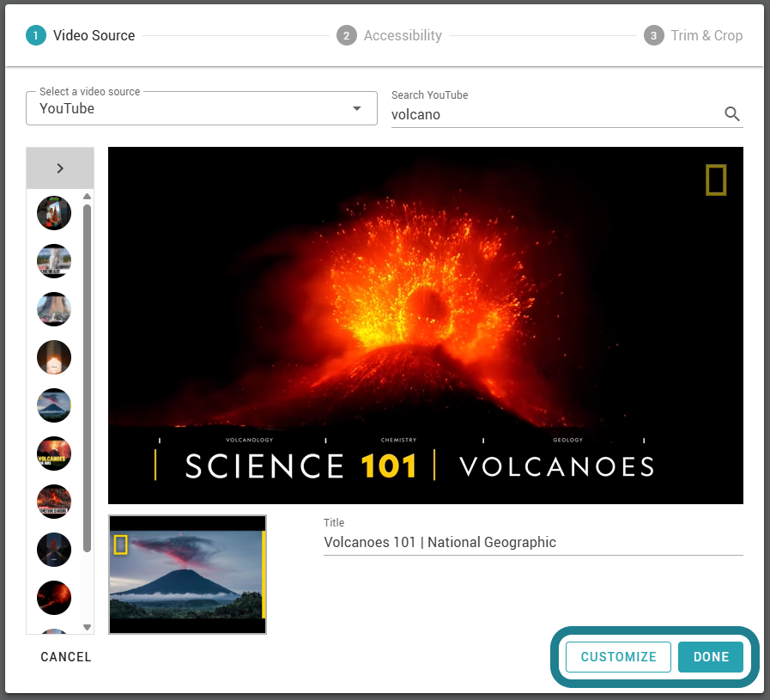The width and height of the screenshot is (770, 700).
Task: Click the step 2 numbered circle
Action: (346, 35)
